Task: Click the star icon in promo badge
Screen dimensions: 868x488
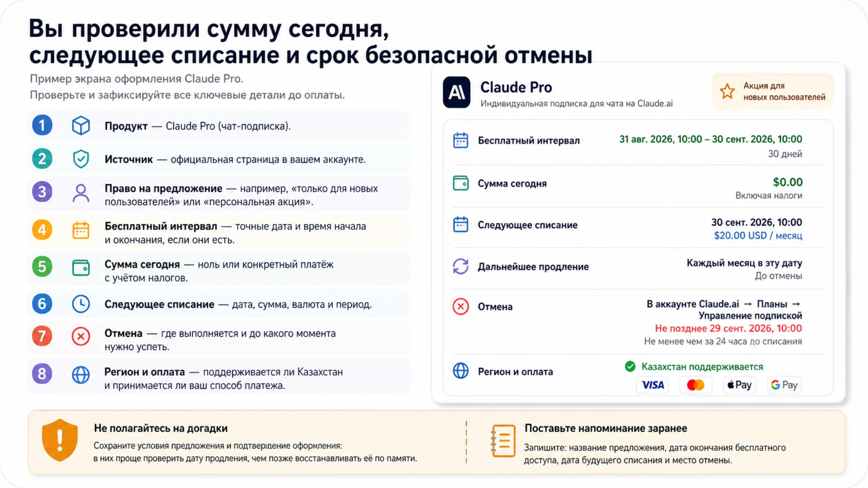Action: point(727,92)
